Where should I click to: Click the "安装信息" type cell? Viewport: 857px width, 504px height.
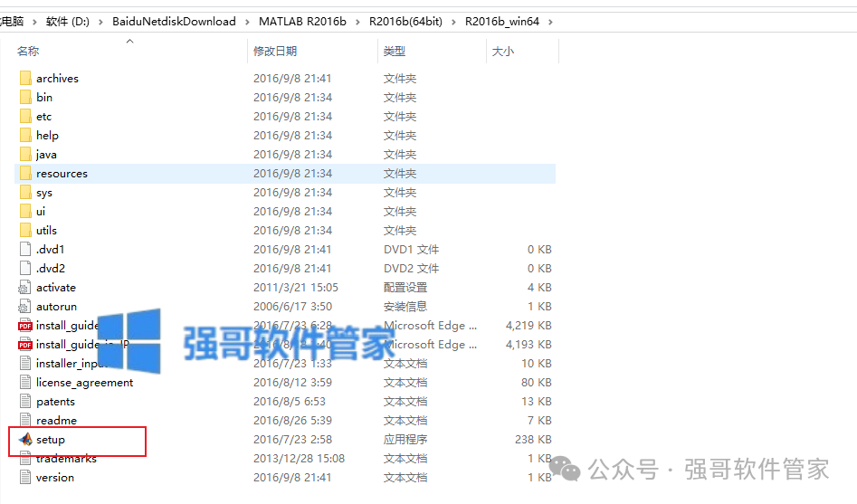[405, 306]
